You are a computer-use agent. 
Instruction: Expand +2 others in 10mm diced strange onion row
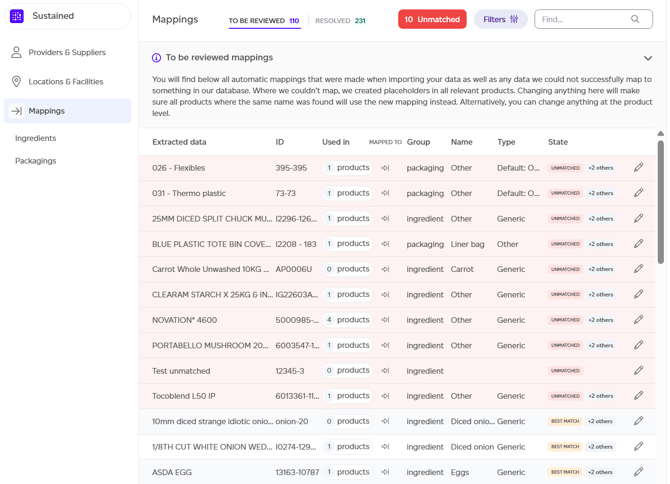(600, 421)
